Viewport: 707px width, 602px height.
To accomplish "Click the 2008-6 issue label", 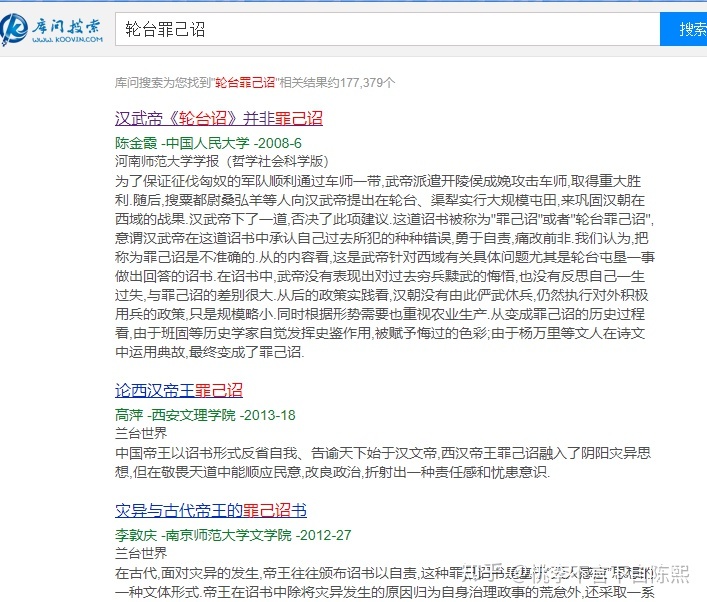I will [277, 143].
